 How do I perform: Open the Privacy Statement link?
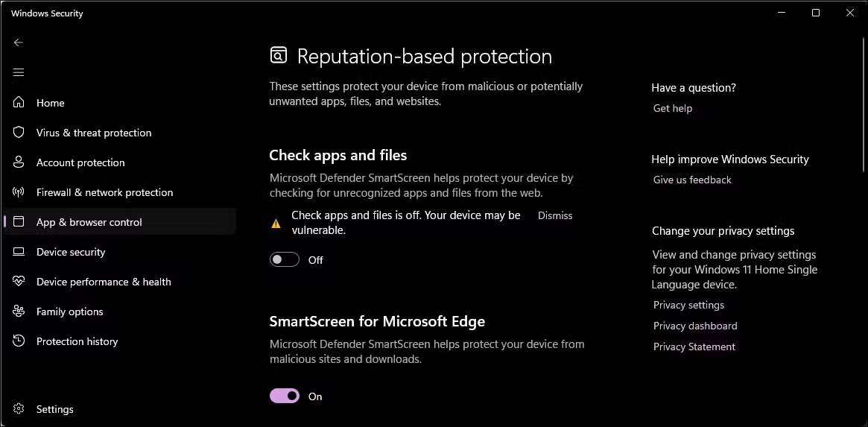point(694,347)
